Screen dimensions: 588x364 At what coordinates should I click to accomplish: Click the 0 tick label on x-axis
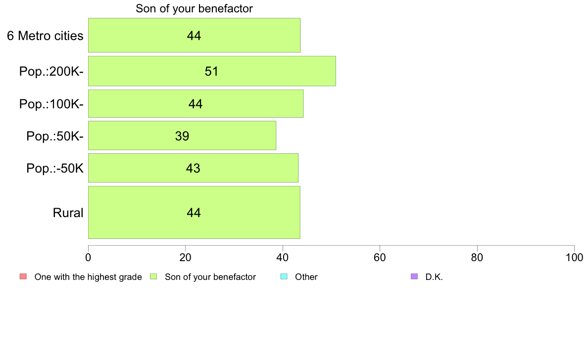pos(88,257)
